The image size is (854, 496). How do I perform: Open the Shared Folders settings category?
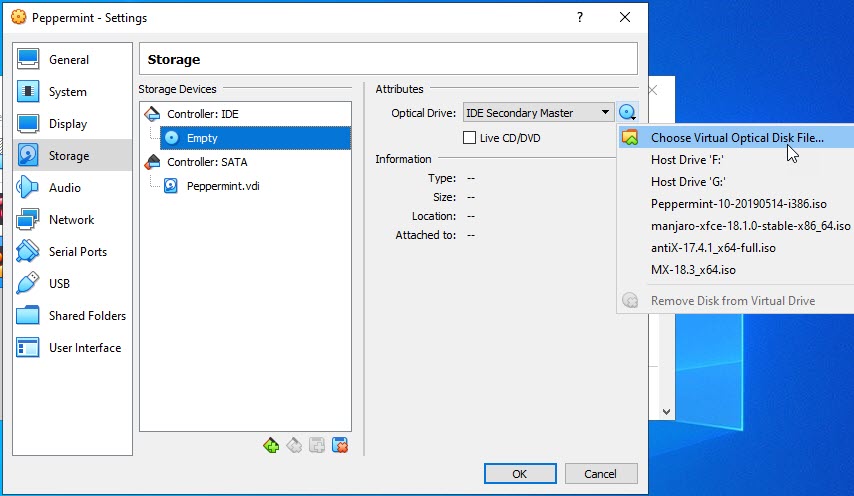click(x=72, y=316)
